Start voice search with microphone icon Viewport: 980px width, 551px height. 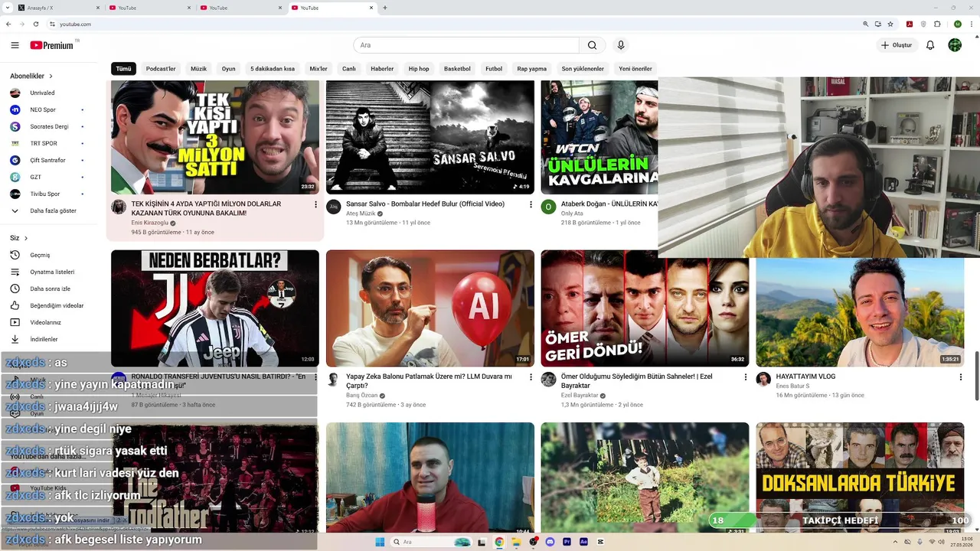(621, 45)
